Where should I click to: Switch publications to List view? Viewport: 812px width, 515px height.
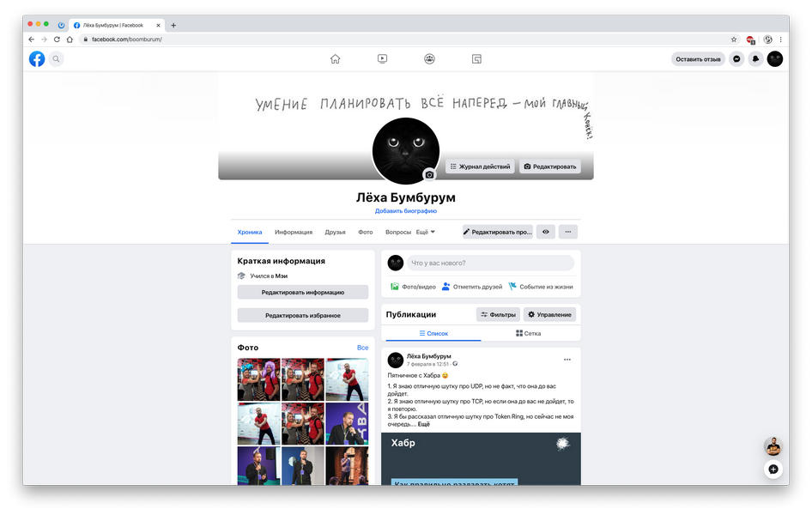click(433, 333)
